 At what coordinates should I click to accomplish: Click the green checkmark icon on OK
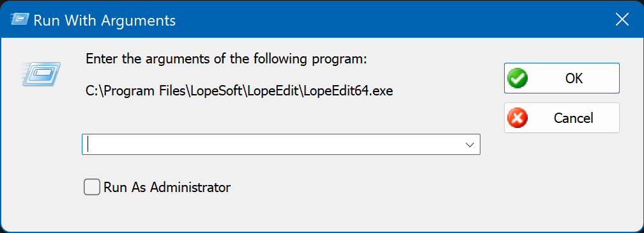(517, 78)
